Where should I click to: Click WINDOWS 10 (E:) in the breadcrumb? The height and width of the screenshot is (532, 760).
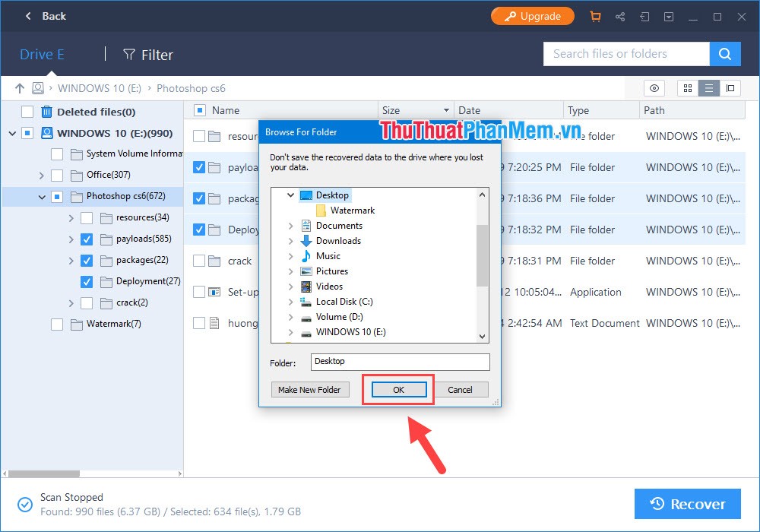pos(99,88)
